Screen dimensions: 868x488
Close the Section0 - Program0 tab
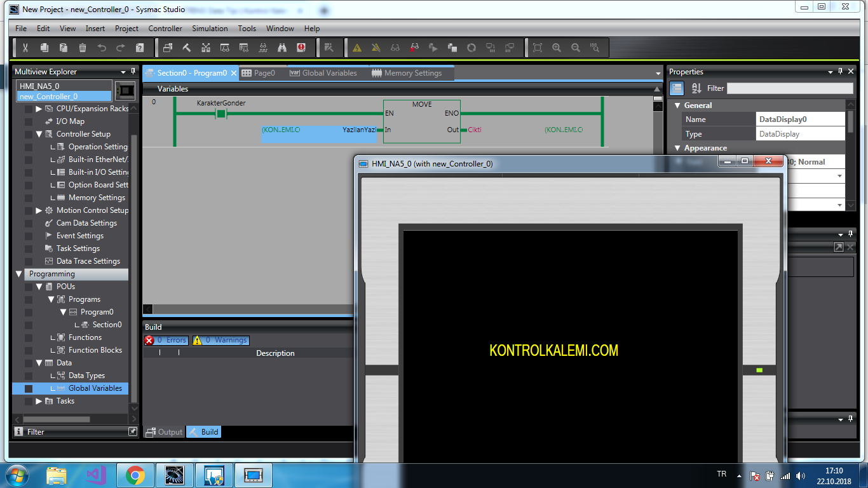pyautogui.click(x=234, y=73)
